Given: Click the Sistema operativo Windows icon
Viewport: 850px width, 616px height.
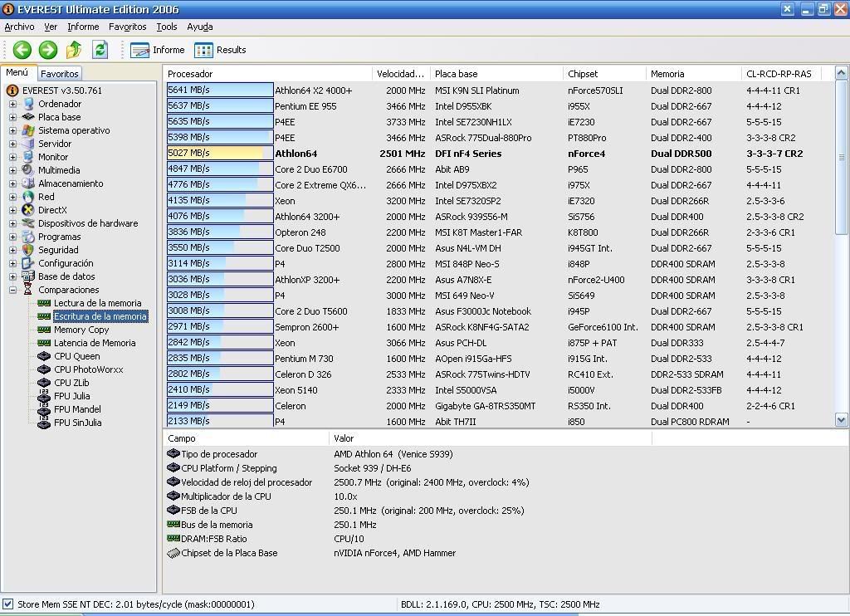Looking at the screenshot, I should pos(28,130).
